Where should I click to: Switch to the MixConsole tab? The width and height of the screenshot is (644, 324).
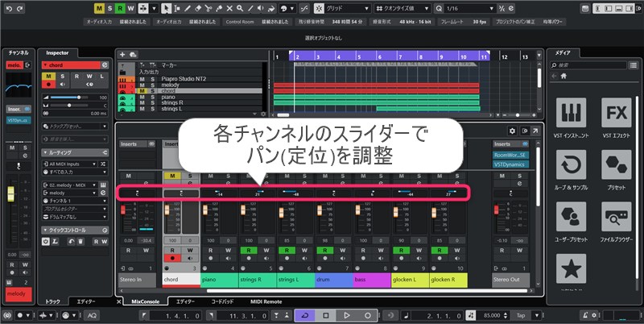tap(146, 301)
